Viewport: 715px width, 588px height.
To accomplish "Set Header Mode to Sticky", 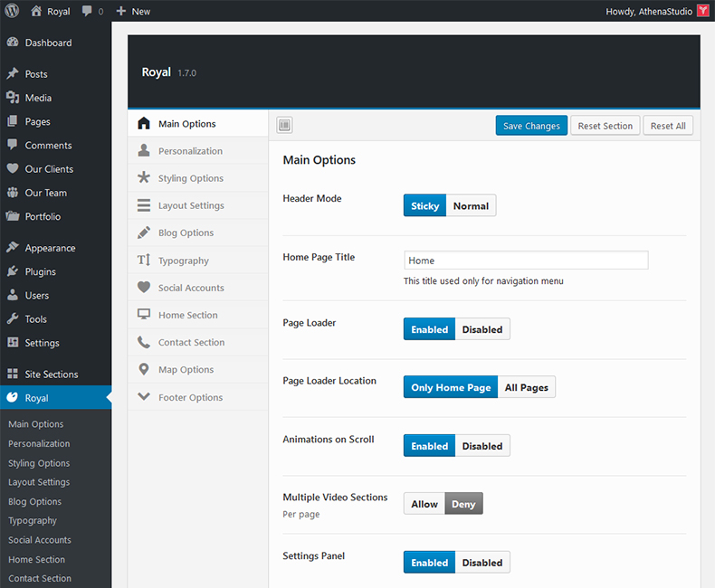I will [424, 205].
